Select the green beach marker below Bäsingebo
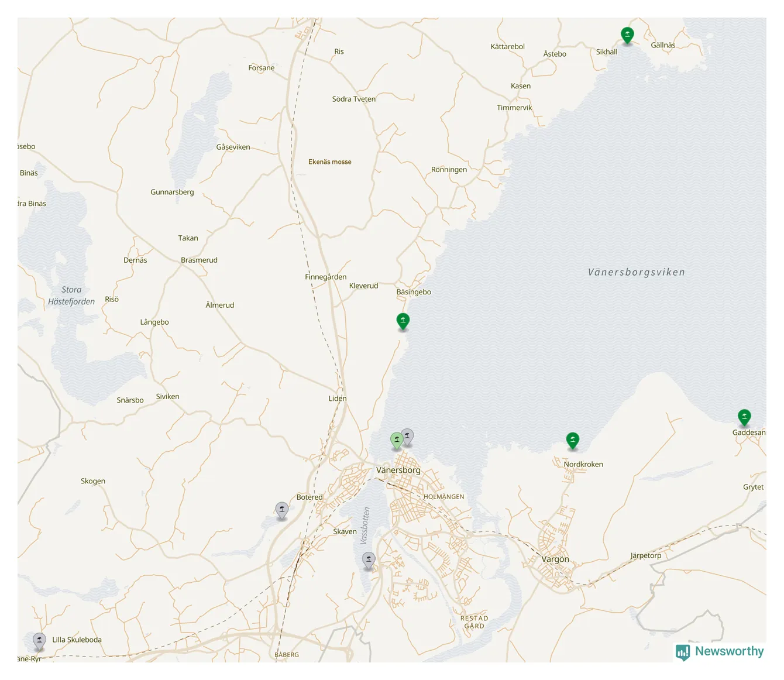This screenshot has width=784, height=680. click(x=403, y=321)
